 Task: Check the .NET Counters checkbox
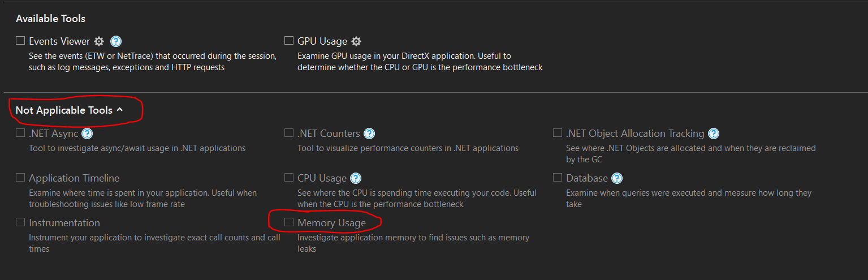click(x=289, y=133)
